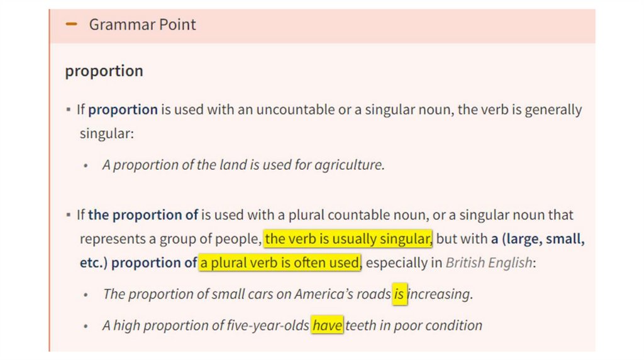
Task: Click the square bullet before 'If proportion is used'
Action: pyautogui.click(x=68, y=110)
